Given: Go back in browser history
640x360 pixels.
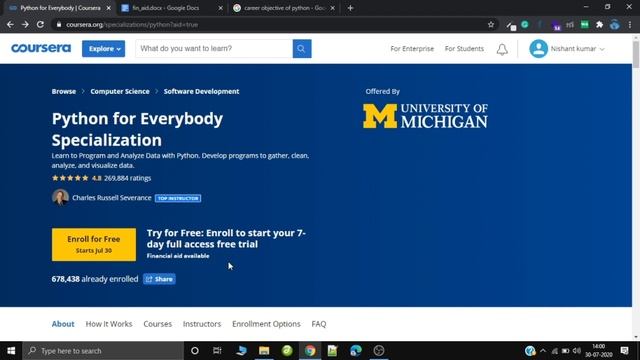Looking at the screenshot, I should tap(10, 25).
